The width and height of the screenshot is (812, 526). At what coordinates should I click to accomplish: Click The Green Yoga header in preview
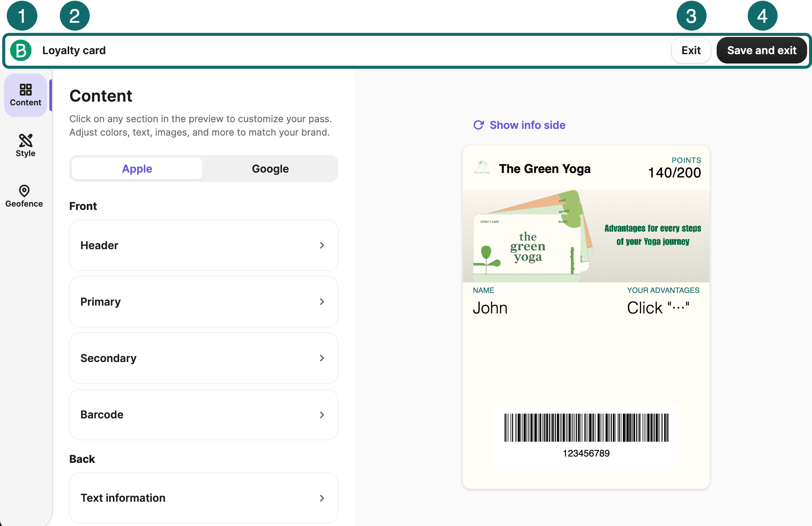point(545,169)
